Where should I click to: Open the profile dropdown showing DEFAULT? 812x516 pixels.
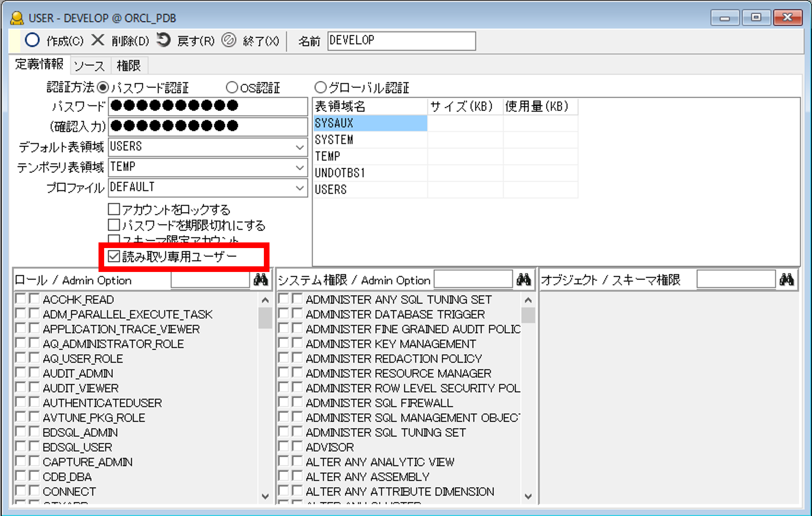tap(300, 188)
